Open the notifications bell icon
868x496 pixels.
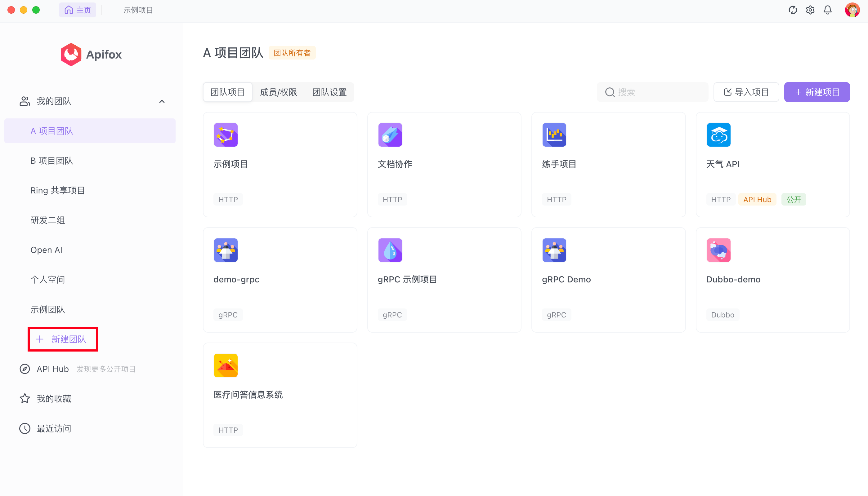point(827,10)
